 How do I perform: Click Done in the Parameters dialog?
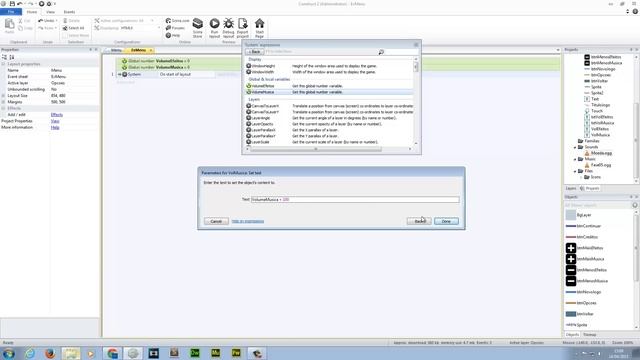(x=446, y=221)
